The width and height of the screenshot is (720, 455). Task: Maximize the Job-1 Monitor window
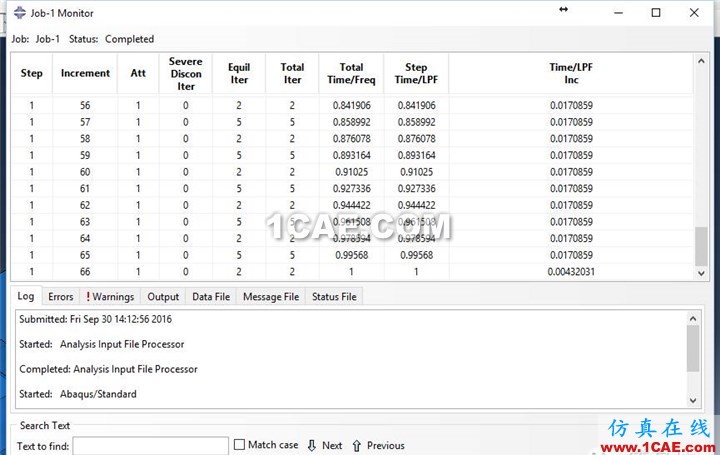(x=656, y=12)
